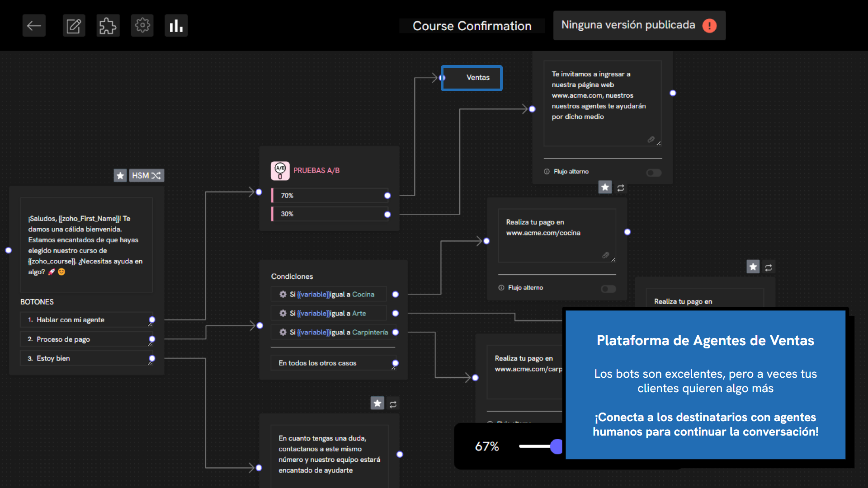
Task: Click repeat icon above cocina payment node
Action: pos(621,188)
